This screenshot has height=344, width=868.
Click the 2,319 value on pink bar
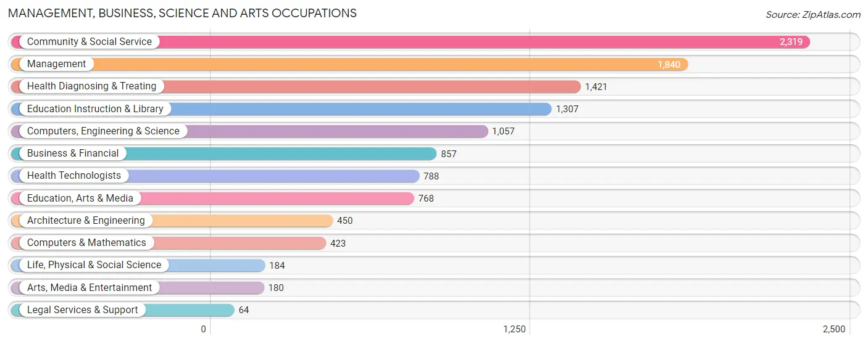coord(791,42)
